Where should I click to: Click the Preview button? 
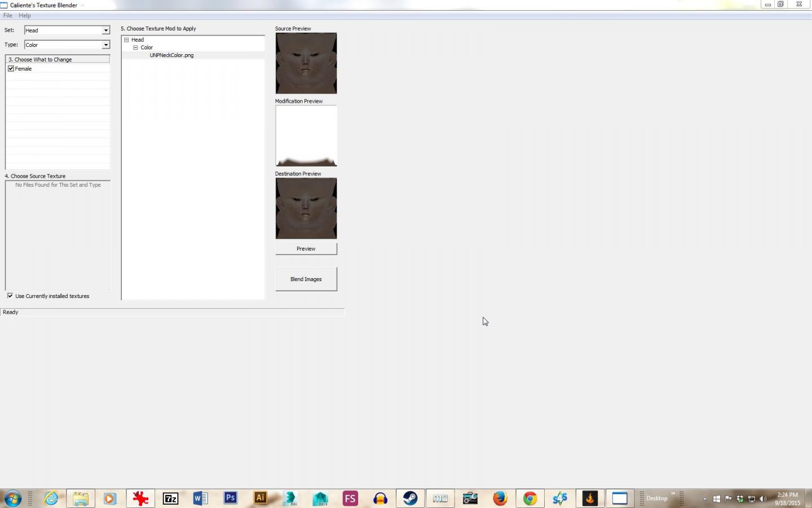point(306,248)
